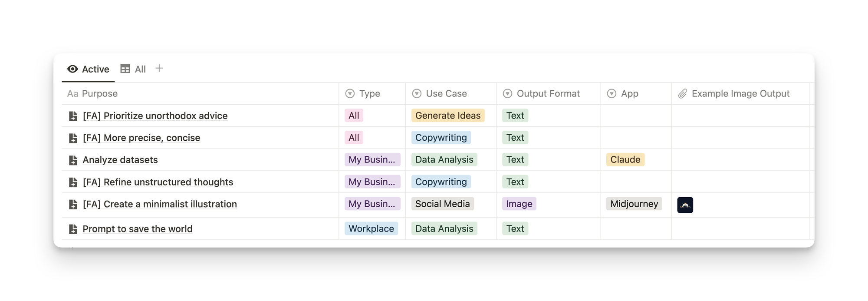The height and width of the screenshot is (301, 868).
Task: Select the Active view tab
Action: tap(88, 69)
